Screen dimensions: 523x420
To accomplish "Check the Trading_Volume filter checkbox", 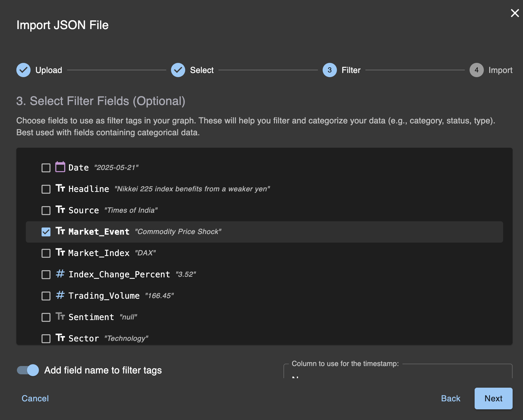I will coord(46,296).
